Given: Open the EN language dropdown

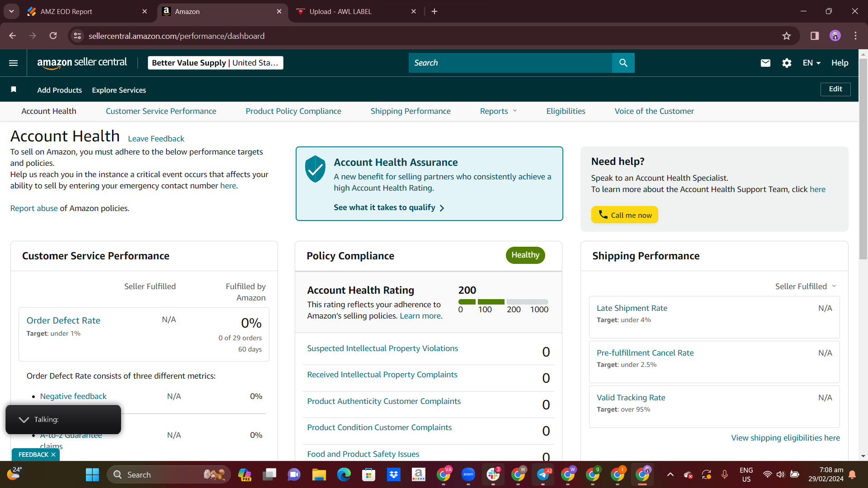Looking at the screenshot, I should click(x=811, y=63).
